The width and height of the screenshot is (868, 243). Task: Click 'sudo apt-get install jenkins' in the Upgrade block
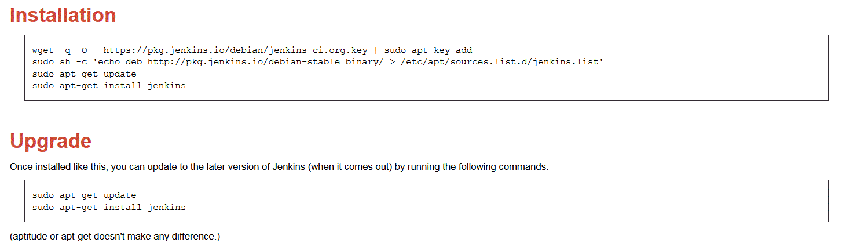[109, 207]
